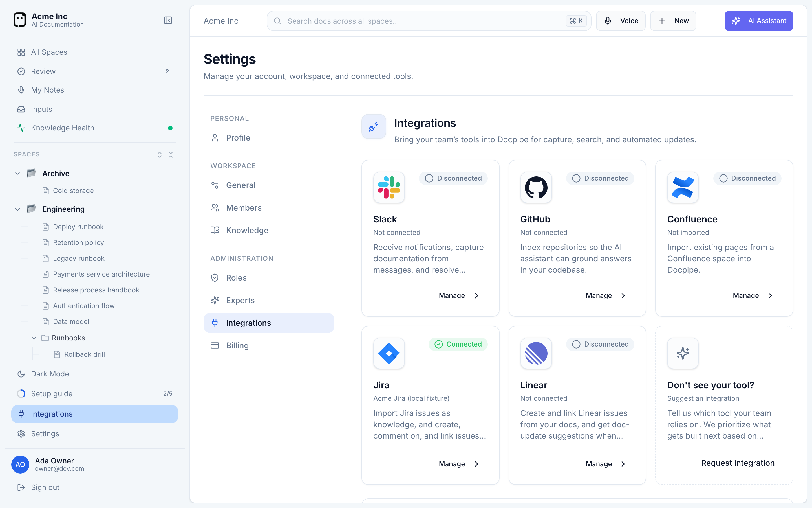Open Knowledge settings
This screenshot has height=508, width=812.
tap(269, 230)
